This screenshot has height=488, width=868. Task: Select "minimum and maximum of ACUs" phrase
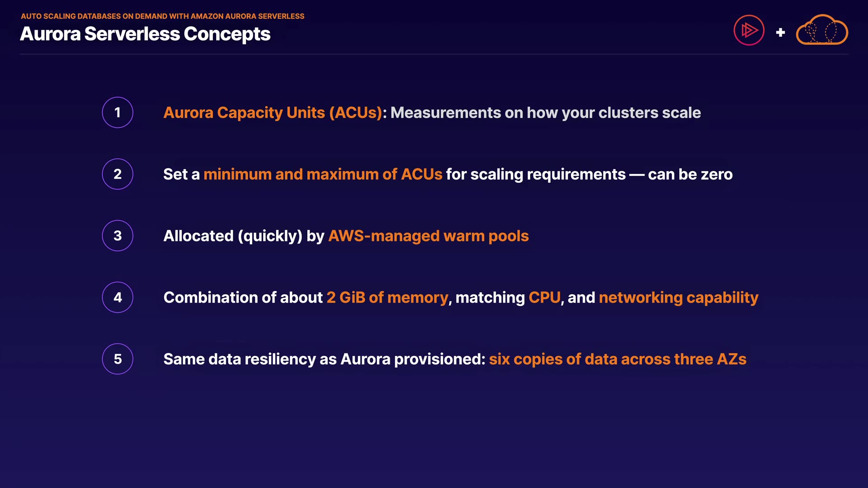(323, 174)
